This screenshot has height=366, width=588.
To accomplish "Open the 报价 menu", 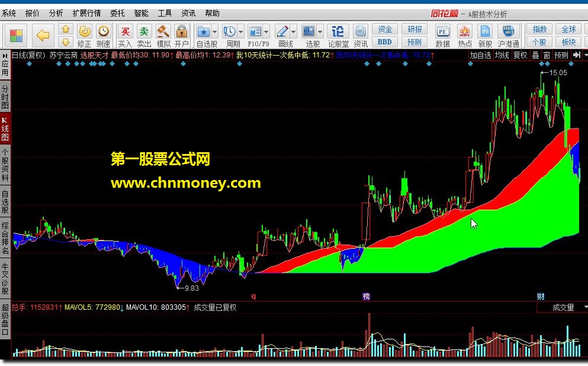I will point(32,13).
